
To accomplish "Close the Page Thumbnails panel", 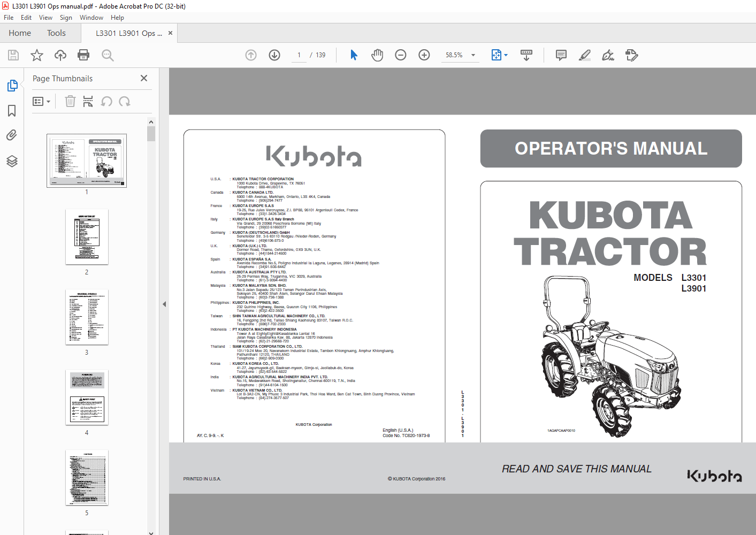I will point(144,78).
